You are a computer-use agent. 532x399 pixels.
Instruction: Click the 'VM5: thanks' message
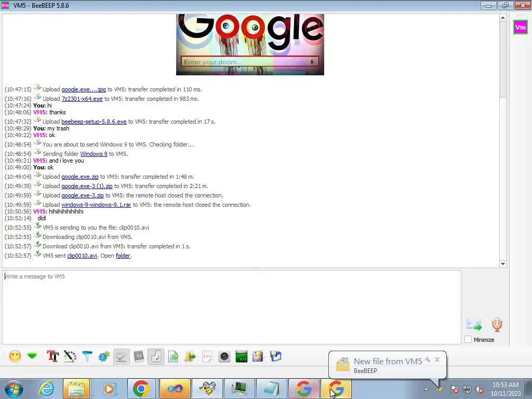[49, 112]
